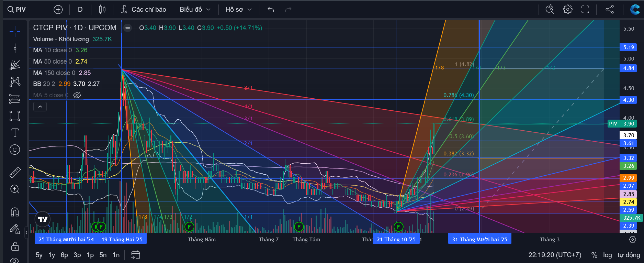Image resolution: width=644 pixels, height=263 pixels.
Task: Click the 4.84 price axis label
Action: click(x=629, y=68)
